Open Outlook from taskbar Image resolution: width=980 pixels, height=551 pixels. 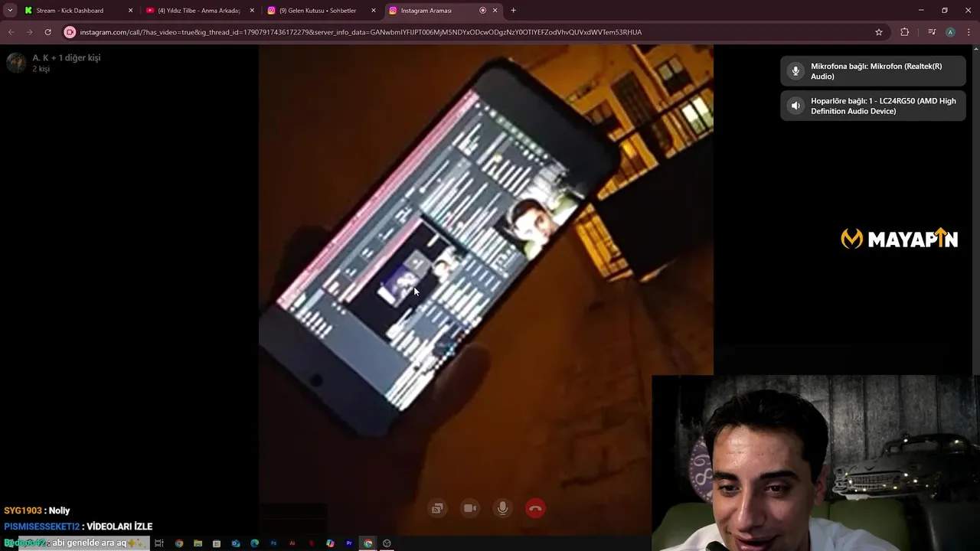click(x=236, y=543)
